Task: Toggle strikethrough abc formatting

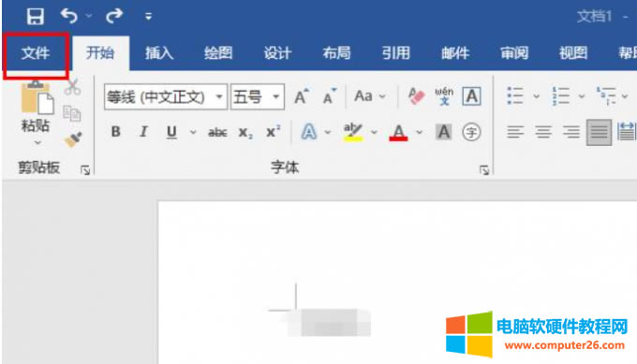Action: [217, 132]
